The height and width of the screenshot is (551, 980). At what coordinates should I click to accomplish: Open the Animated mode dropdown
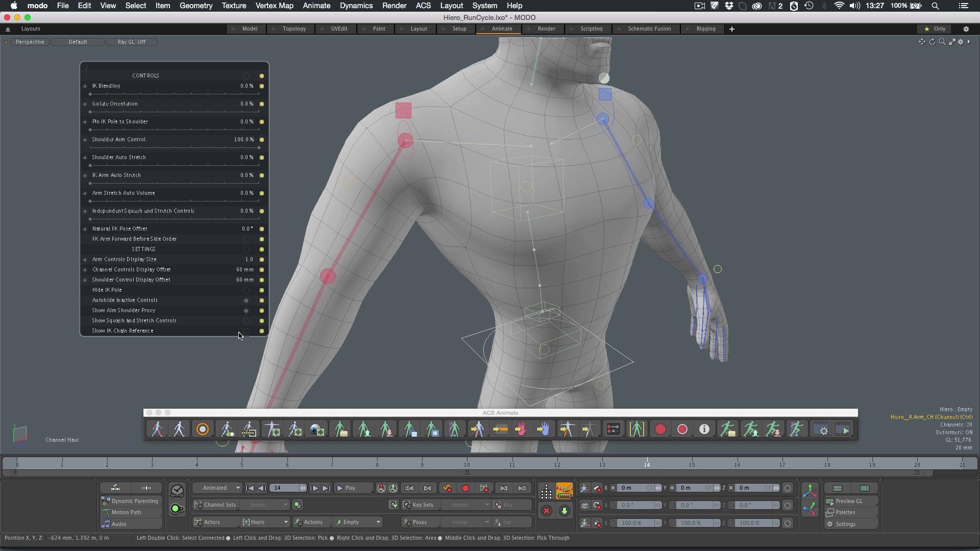[x=217, y=488]
